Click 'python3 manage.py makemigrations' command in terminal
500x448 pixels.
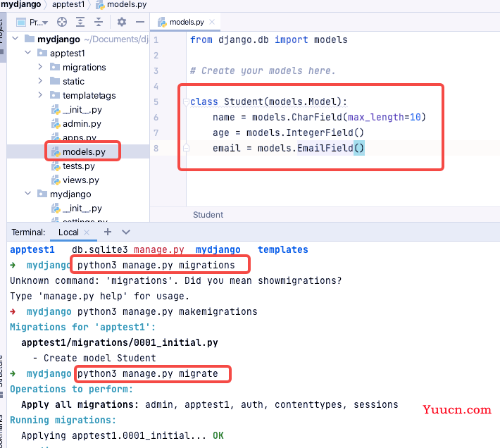pyautogui.click(x=167, y=311)
